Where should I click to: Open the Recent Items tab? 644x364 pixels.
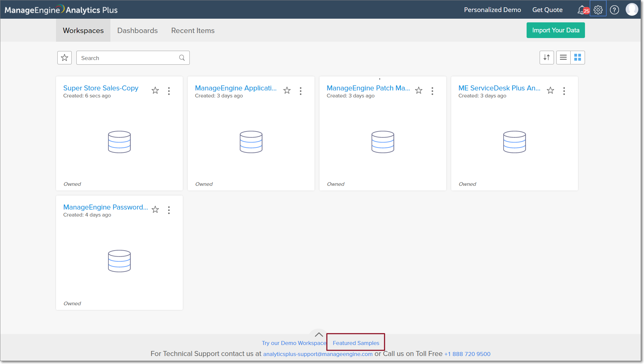point(193,30)
